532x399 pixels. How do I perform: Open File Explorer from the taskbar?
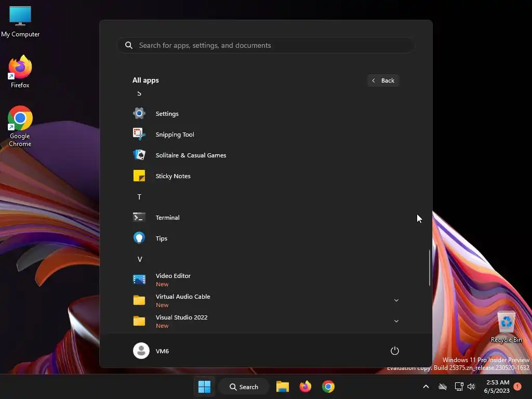tap(282, 387)
